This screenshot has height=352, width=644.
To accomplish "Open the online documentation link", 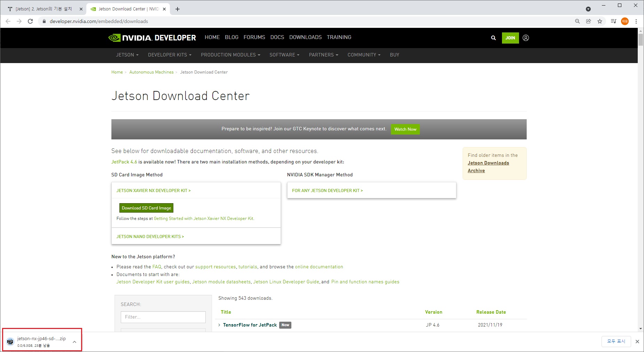I will point(319,267).
